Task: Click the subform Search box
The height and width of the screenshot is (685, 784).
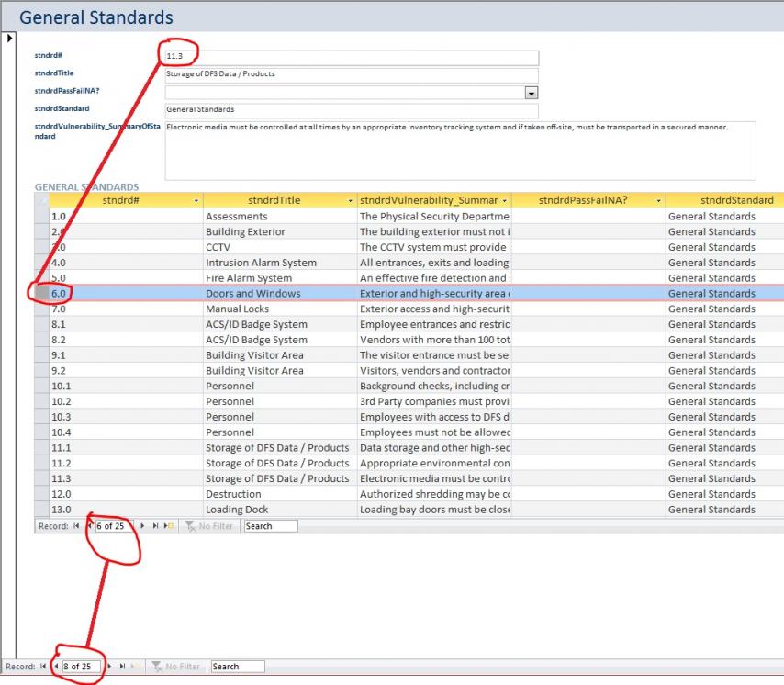Action: [x=270, y=526]
